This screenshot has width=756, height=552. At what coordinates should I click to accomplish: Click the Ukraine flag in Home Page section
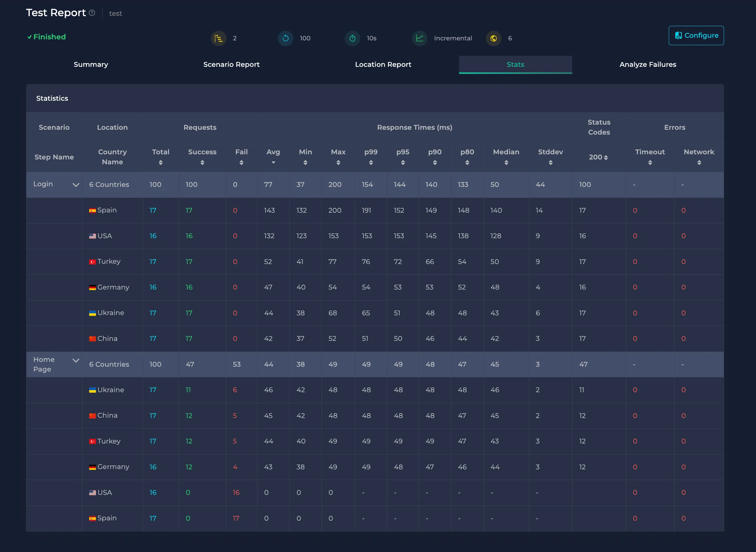coord(93,390)
